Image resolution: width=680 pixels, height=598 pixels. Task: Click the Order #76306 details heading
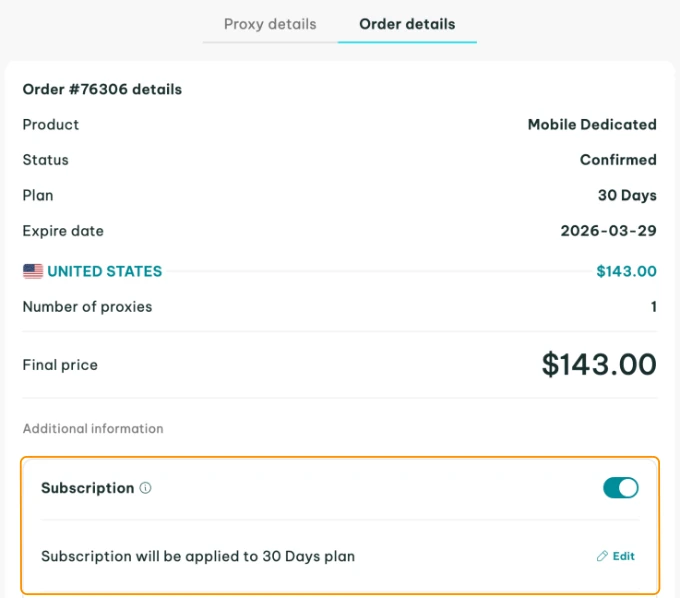[102, 89]
